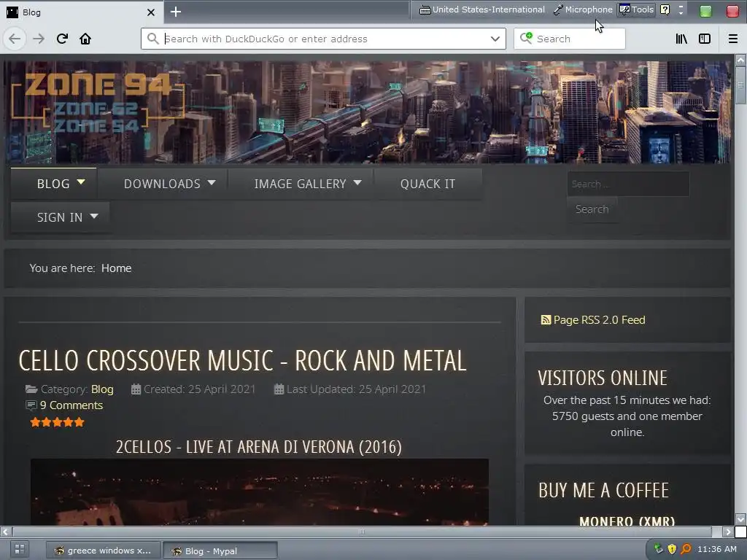Click the VISITORS ONLINE heading
Image resolution: width=747 pixels, height=560 pixels.
[603, 378]
